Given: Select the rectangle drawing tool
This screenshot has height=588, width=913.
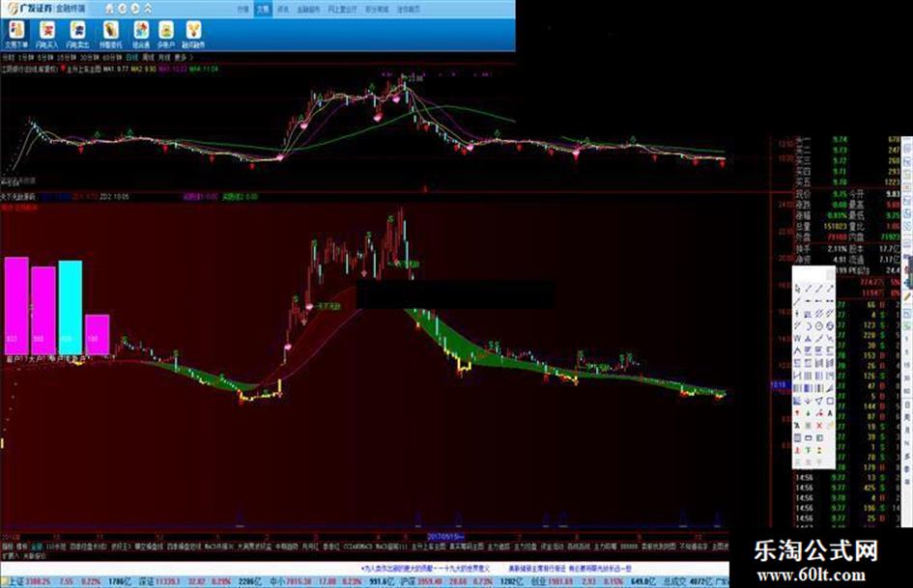Looking at the screenshot, I should [830, 401].
